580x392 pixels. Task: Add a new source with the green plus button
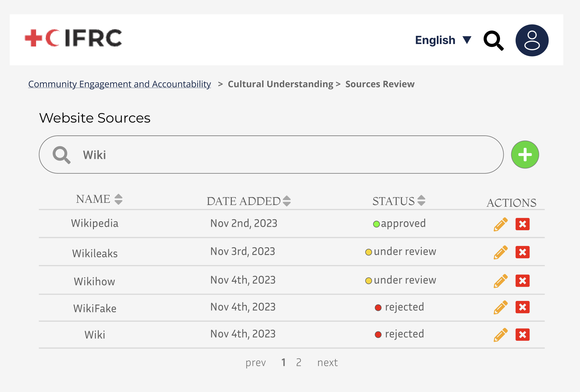525,155
